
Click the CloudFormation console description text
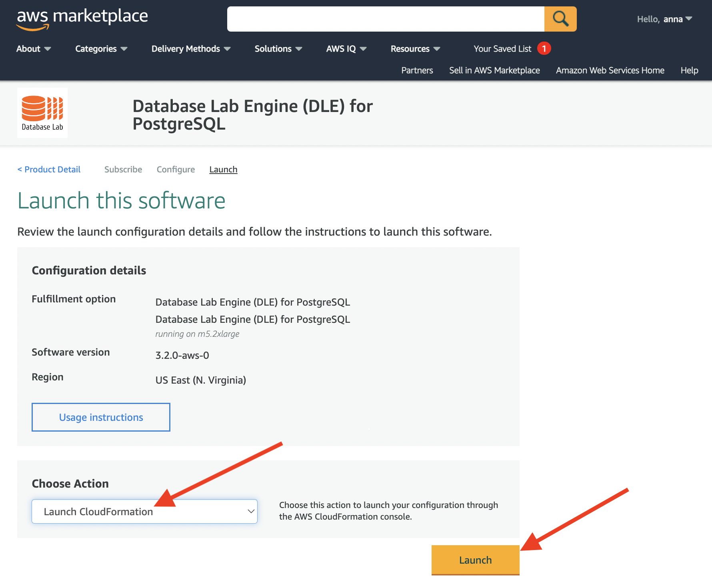(388, 511)
